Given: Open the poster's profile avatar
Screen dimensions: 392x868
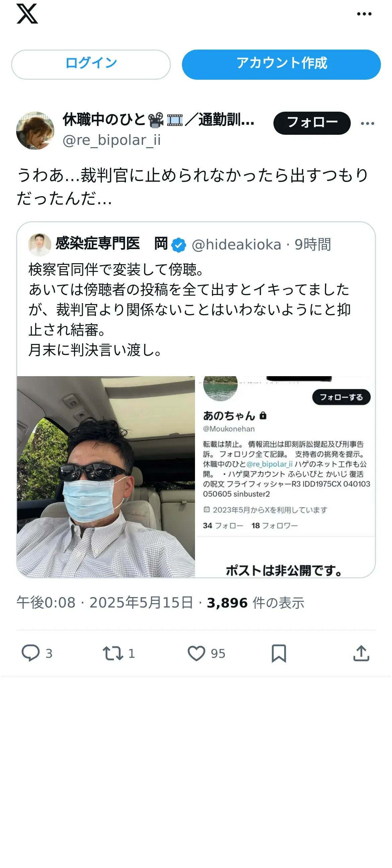Looking at the screenshot, I should (35, 131).
